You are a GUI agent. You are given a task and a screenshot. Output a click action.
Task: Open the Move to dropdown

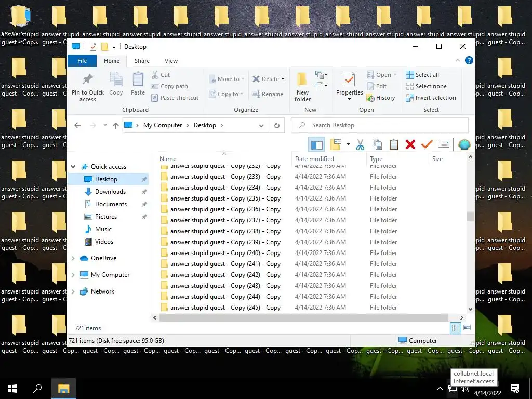(227, 79)
